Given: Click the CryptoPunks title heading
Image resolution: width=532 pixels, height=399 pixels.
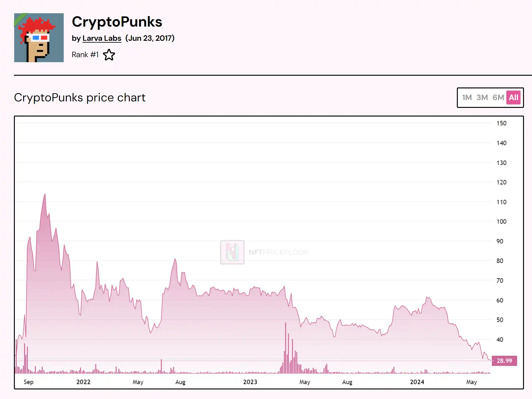Looking at the screenshot, I should 117,22.
